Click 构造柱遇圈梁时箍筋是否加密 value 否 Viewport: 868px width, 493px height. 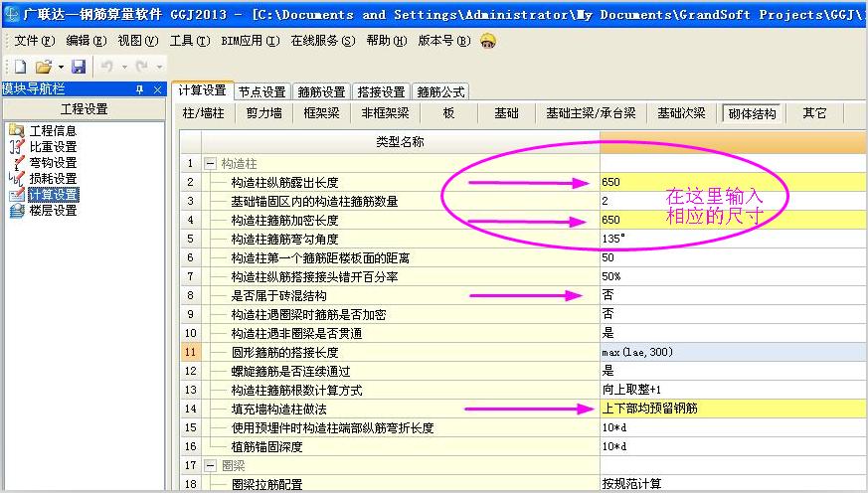tap(734, 314)
